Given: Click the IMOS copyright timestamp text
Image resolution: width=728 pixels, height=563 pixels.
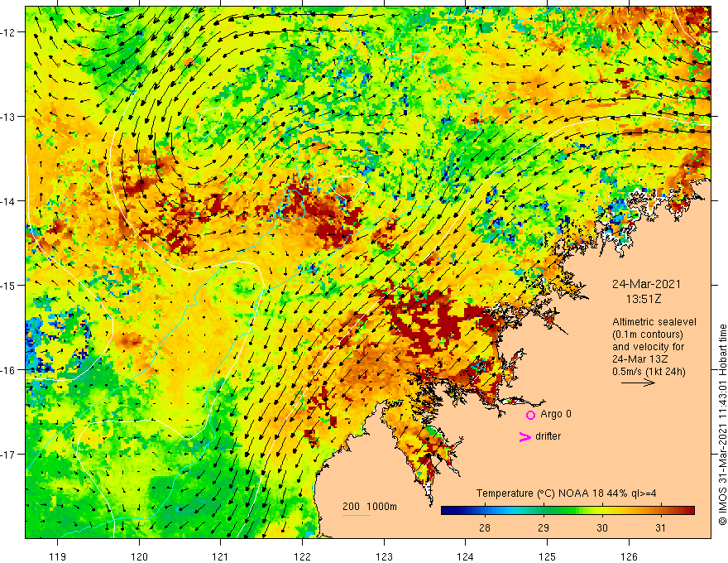Looking at the screenshot, I should tap(722, 424).
